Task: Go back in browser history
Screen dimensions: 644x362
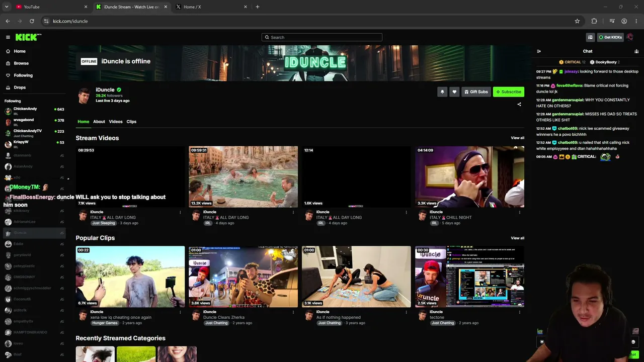Action: point(8,21)
